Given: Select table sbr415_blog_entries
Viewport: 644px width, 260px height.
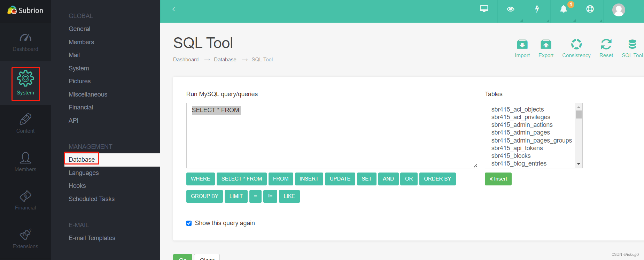Looking at the screenshot, I should coord(519,163).
